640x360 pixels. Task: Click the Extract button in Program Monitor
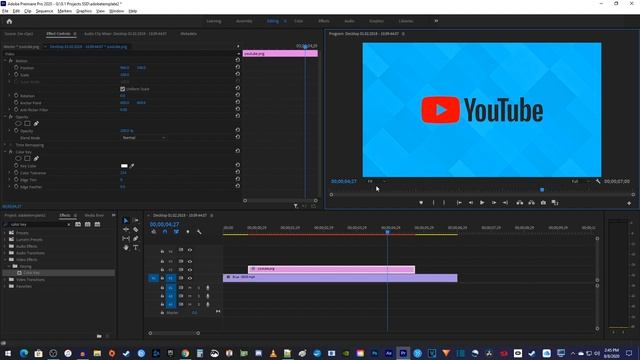click(531, 203)
